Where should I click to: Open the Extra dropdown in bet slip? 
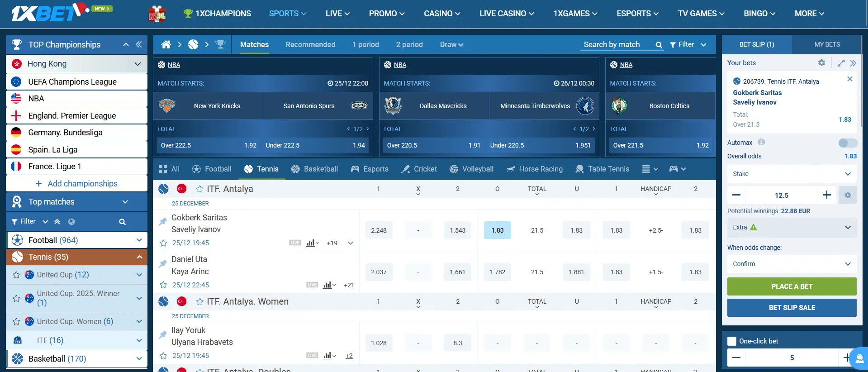tap(792, 228)
